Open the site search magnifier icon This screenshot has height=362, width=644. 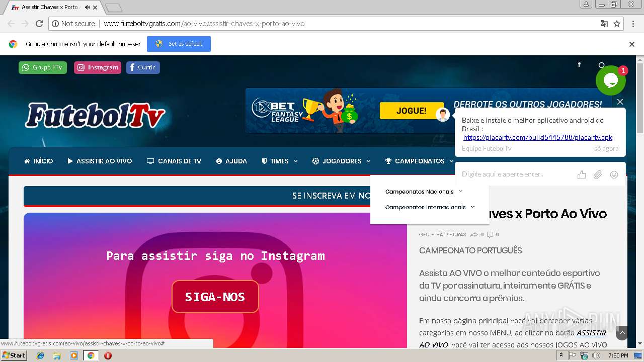[x=601, y=65]
